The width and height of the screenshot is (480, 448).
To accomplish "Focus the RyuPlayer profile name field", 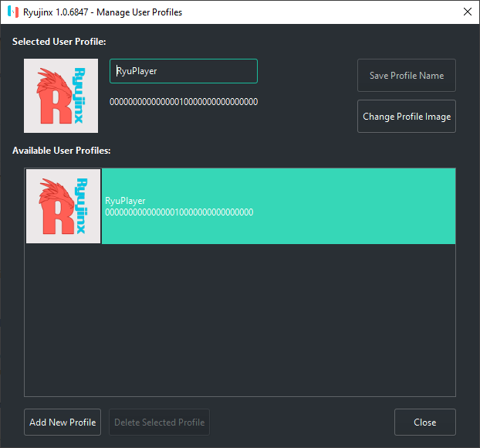I will pyautogui.click(x=184, y=71).
